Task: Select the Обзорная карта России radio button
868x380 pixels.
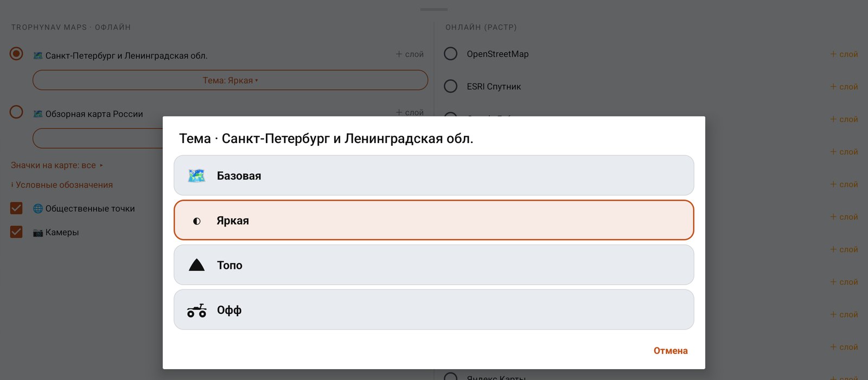Action: (16, 112)
